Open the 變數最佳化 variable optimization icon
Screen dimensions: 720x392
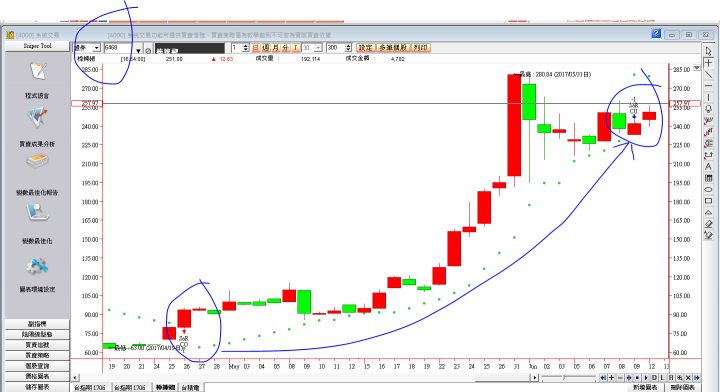37,213
